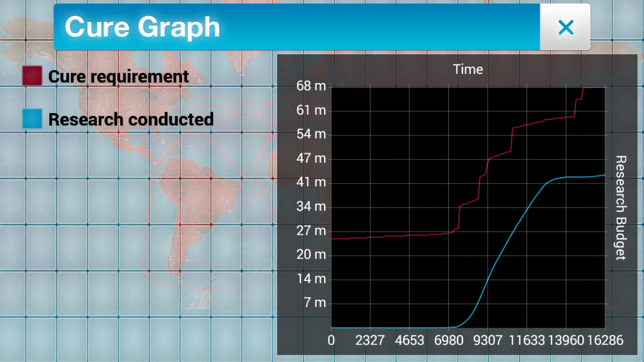Screen dimensions: 644x362
Task: Select the 'Cure requirement' legend label
Action: pos(119,76)
